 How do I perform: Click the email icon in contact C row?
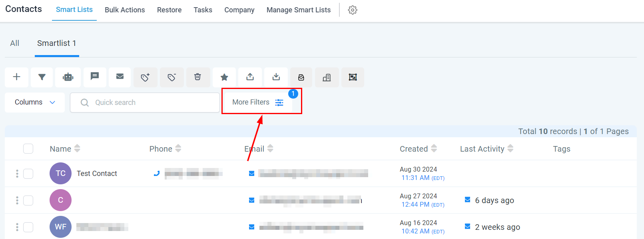(251, 200)
